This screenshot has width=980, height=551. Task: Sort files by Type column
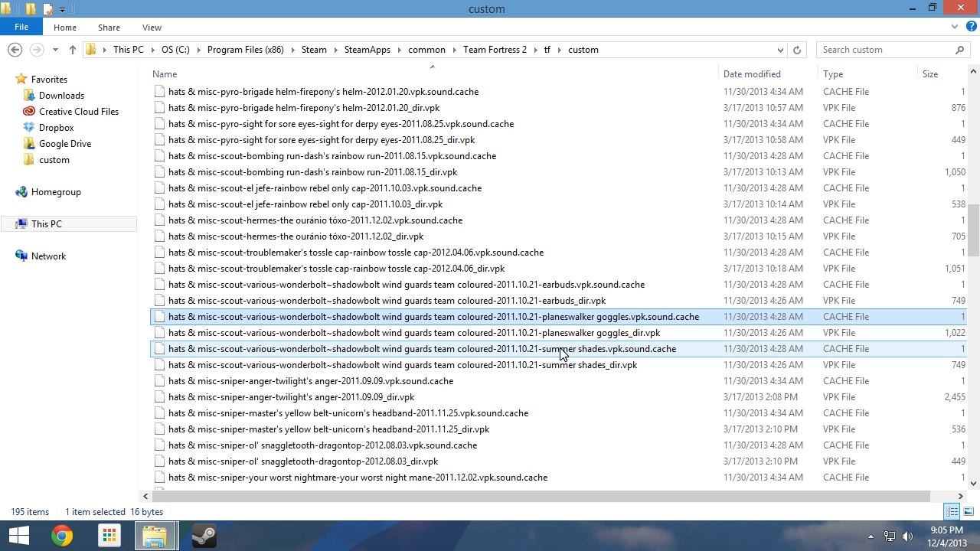[833, 74]
